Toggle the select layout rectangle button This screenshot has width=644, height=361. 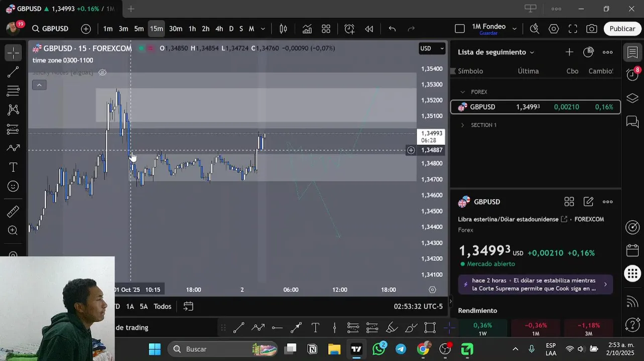click(x=460, y=29)
